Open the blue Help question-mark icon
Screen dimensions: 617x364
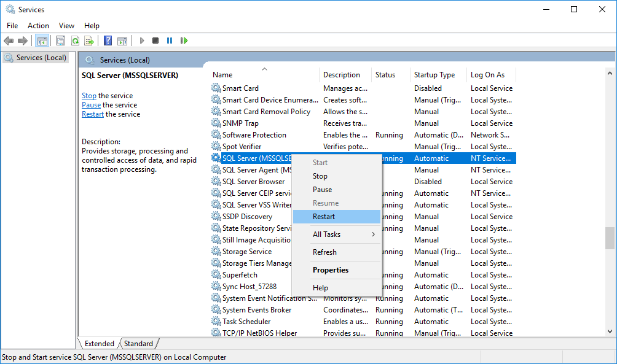click(x=108, y=41)
